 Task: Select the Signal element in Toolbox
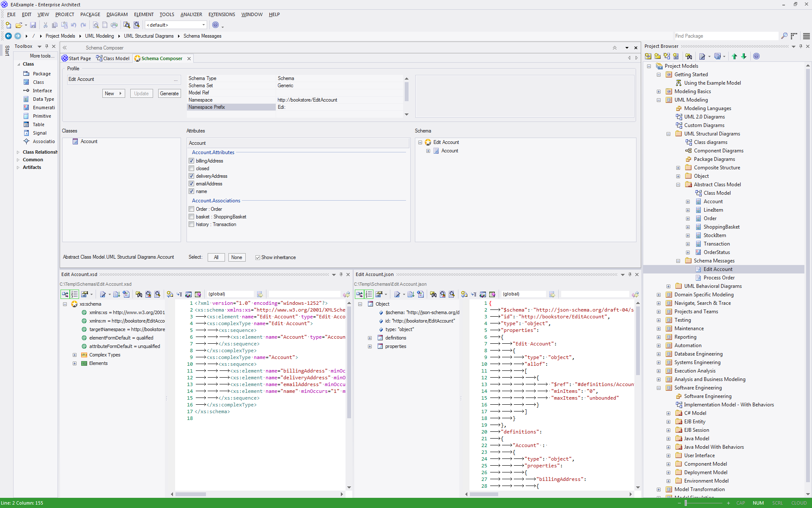point(39,133)
